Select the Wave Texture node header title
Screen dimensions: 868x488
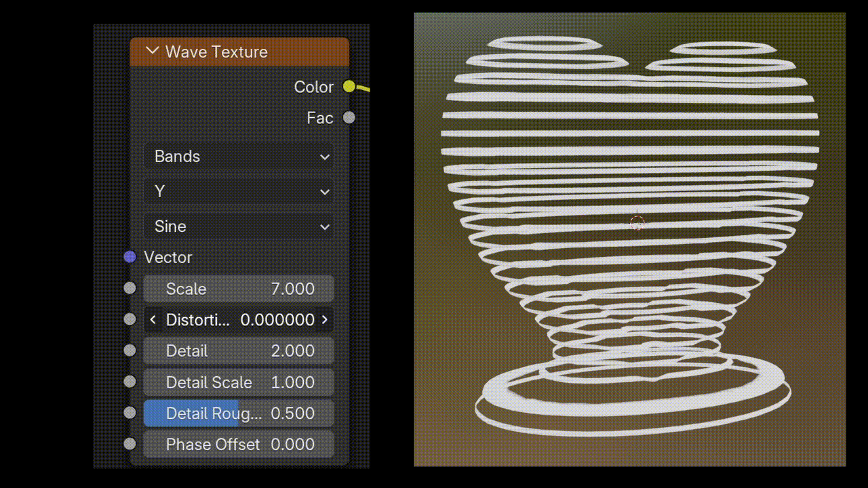[x=216, y=52]
